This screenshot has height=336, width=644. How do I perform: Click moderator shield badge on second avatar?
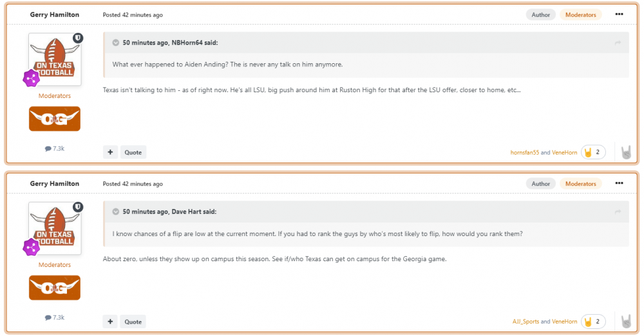[78, 207]
